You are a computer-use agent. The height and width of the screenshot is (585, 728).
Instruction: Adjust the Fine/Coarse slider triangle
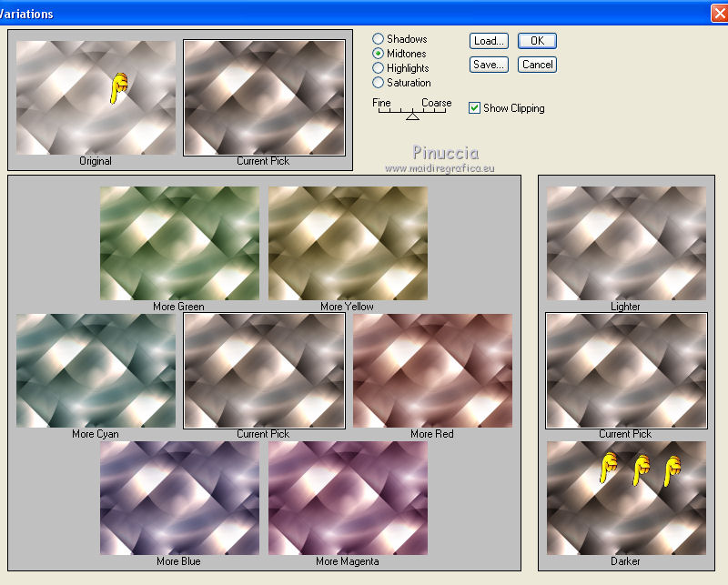click(x=412, y=116)
